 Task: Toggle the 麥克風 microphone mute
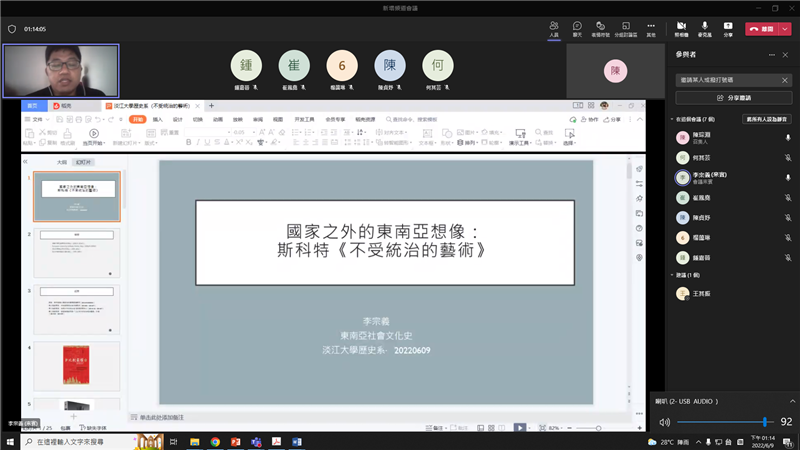coord(705,25)
